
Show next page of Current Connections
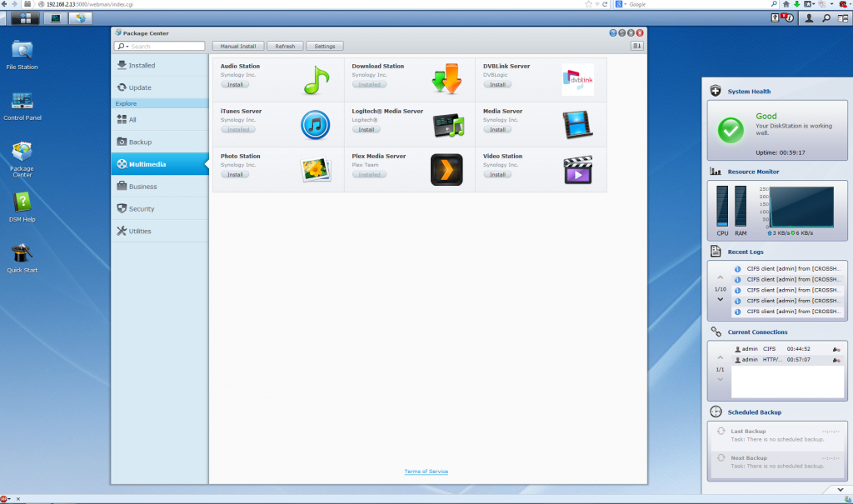721,379
